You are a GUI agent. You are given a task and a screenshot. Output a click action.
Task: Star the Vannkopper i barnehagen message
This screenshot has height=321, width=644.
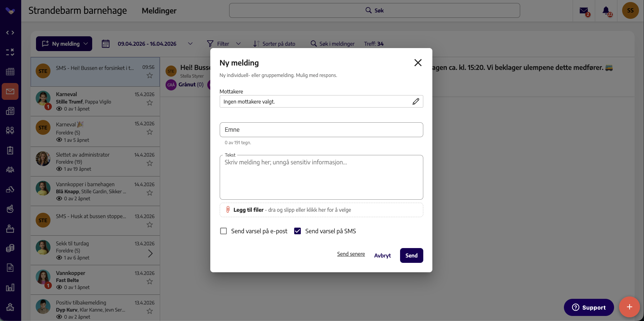(x=150, y=193)
